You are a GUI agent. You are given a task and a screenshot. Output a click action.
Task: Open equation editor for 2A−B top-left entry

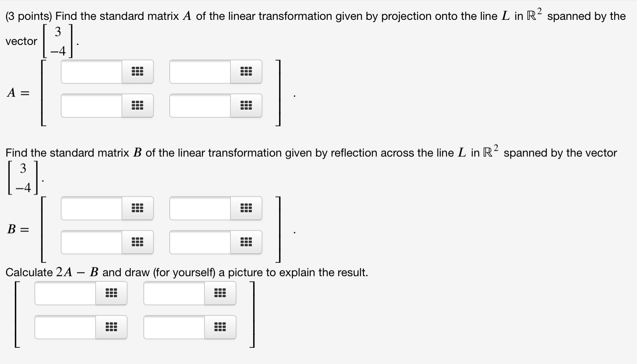(112, 293)
